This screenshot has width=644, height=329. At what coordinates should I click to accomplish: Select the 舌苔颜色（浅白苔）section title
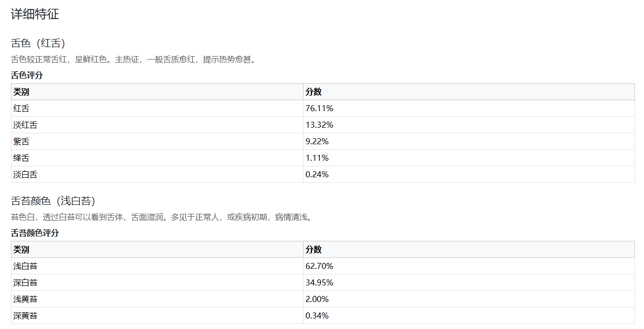53,201
